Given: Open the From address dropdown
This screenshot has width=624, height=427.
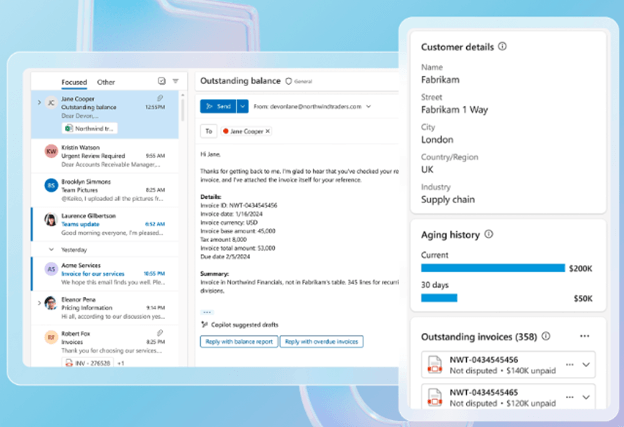Looking at the screenshot, I should coord(369,106).
